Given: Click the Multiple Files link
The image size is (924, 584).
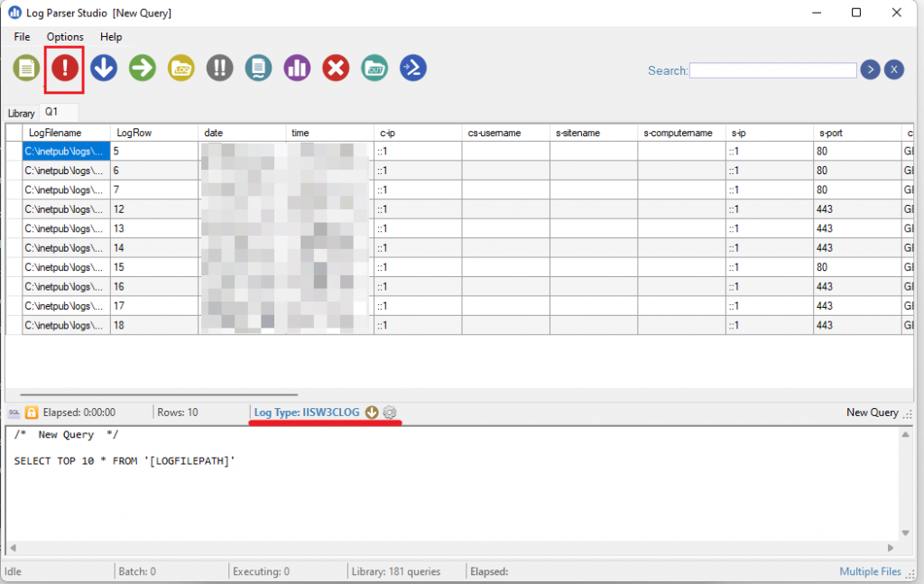Looking at the screenshot, I should pos(870,571).
